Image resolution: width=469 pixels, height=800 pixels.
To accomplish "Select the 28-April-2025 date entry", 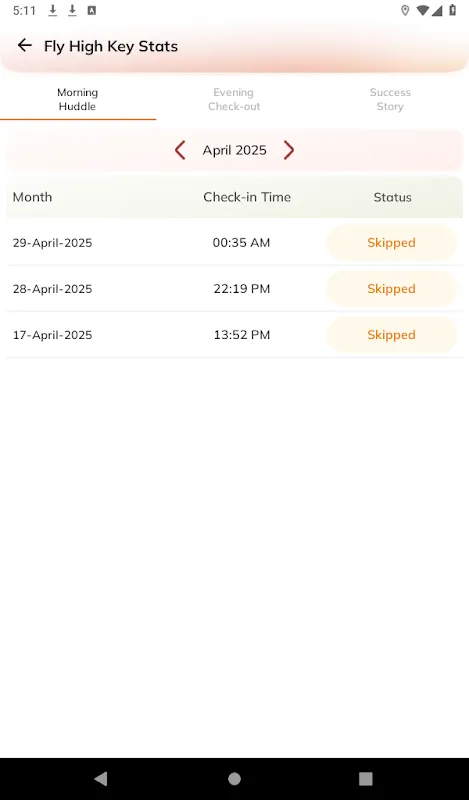I will (x=53, y=289).
